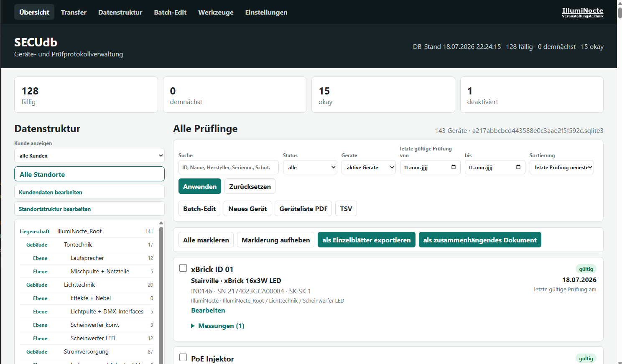Open the Sortierung dropdown
Image resolution: width=622 pixels, height=364 pixels.
pyautogui.click(x=562, y=167)
